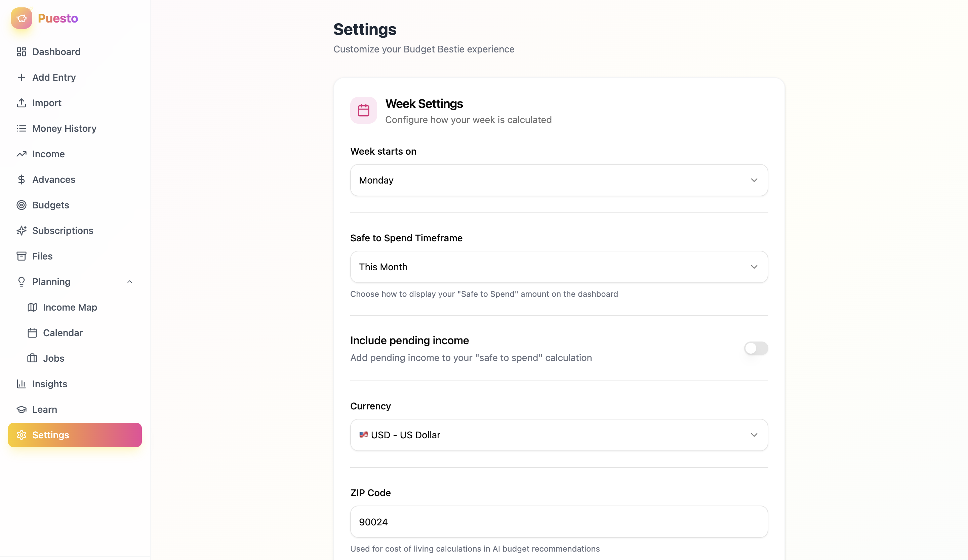Open the Week starts on dropdown
Image resolution: width=968 pixels, height=560 pixels.
click(x=559, y=180)
